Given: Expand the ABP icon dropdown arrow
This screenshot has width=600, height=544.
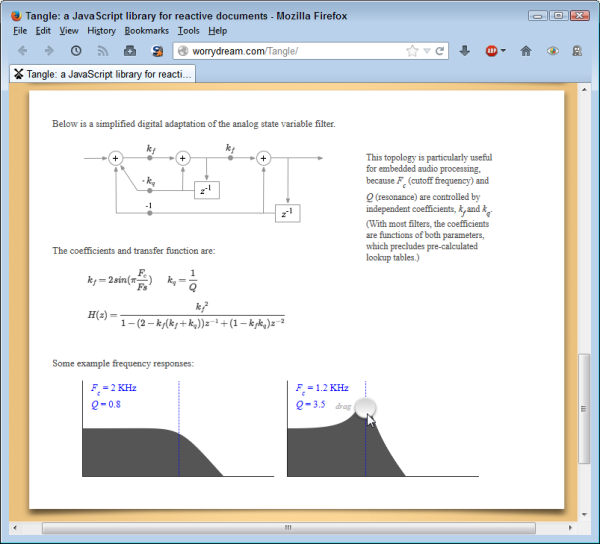Looking at the screenshot, I should [503, 50].
